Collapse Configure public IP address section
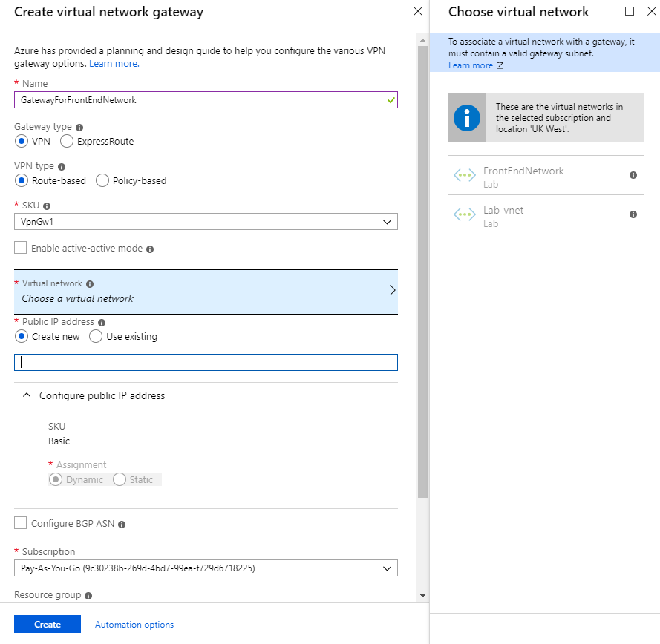Image resolution: width=660 pixels, height=644 pixels. point(27,396)
